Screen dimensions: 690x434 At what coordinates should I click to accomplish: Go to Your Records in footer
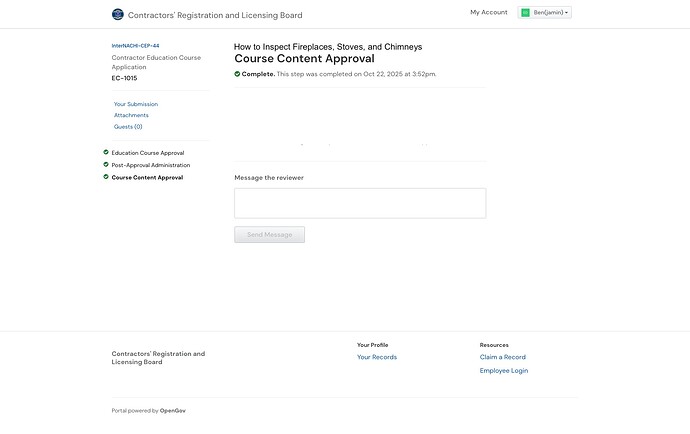click(x=377, y=357)
